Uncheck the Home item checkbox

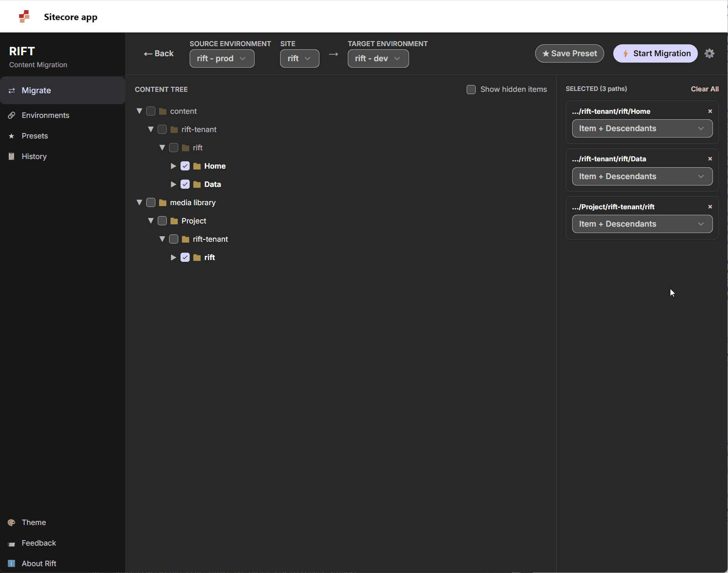(185, 166)
